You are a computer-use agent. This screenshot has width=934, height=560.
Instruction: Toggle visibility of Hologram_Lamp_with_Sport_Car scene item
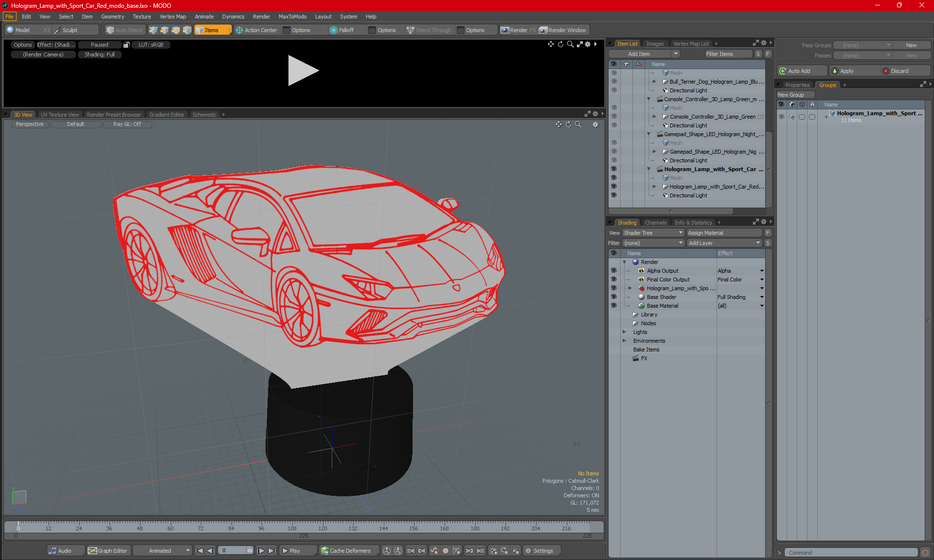pyautogui.click(x=613, y=169)
